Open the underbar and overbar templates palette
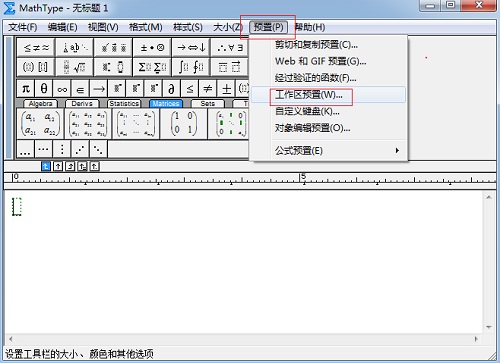The width and height of the screenshot is (500, 363). point(230,67)
